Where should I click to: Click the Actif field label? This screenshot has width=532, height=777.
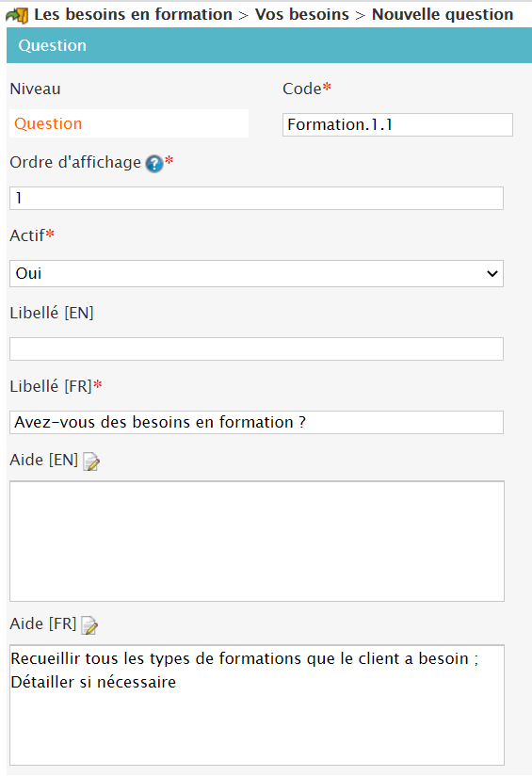(x=27, y=235)
